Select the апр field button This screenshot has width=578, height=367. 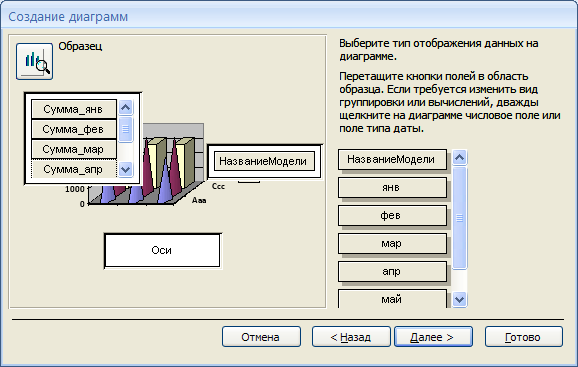392,272
